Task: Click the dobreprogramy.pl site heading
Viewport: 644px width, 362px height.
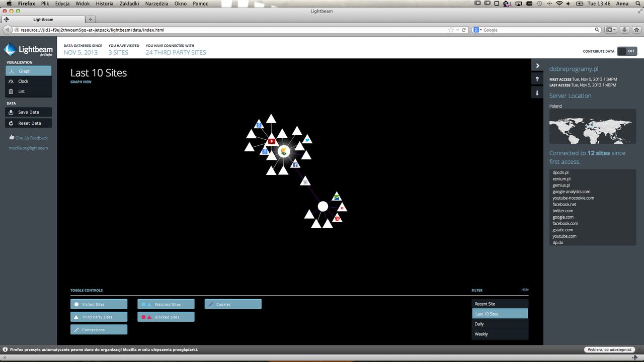Action: point(574,69)
